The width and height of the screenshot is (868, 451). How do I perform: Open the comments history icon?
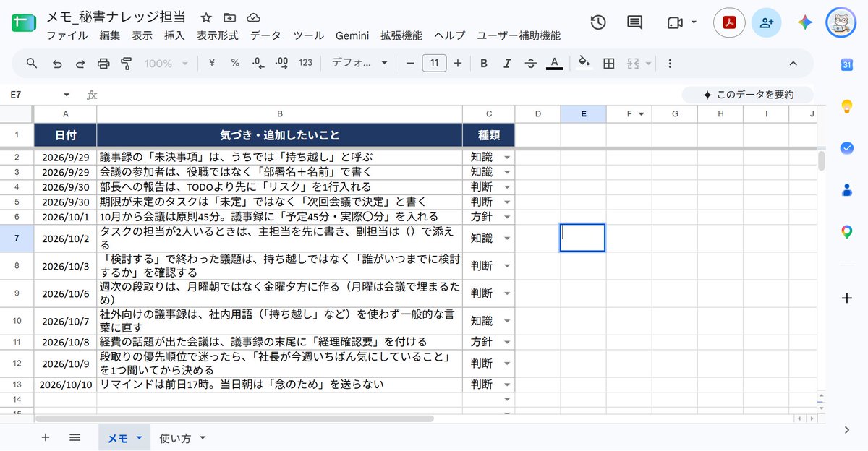[634, 22]
